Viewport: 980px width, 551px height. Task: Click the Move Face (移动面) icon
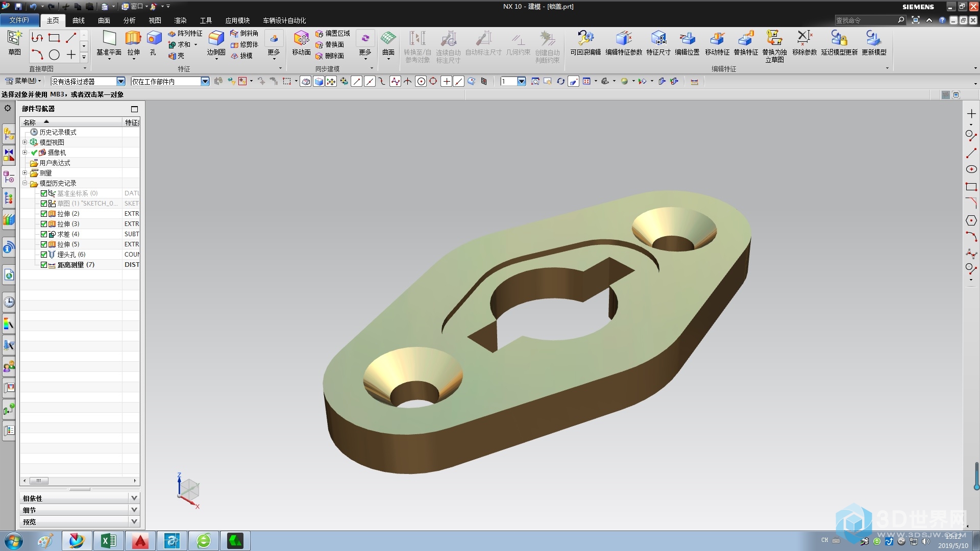pos(301,43)
